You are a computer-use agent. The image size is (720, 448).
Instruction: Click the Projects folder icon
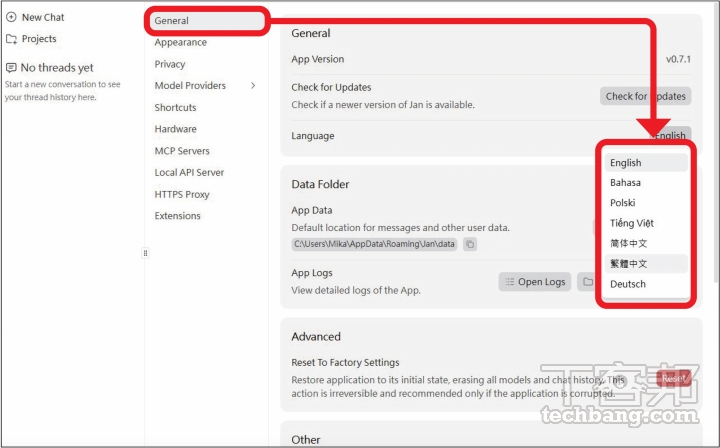pos(11,39)
